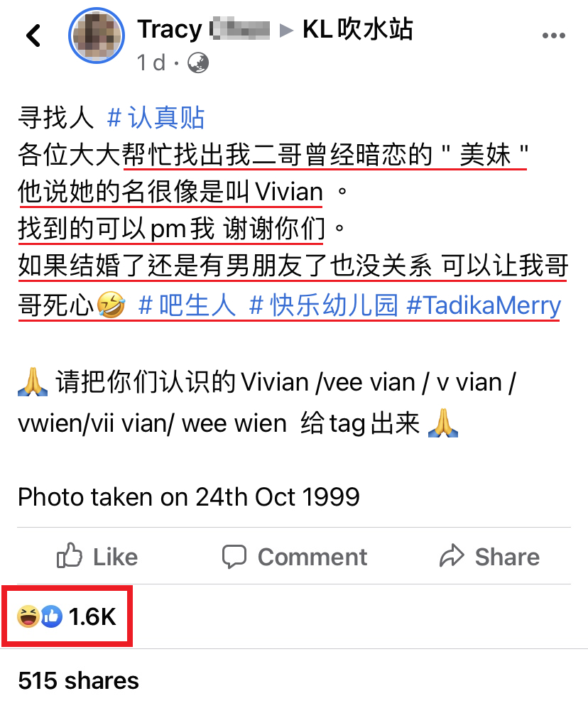Click the globe public-visibility icon
The image size is (588, 713).
[x=198, y=62]
